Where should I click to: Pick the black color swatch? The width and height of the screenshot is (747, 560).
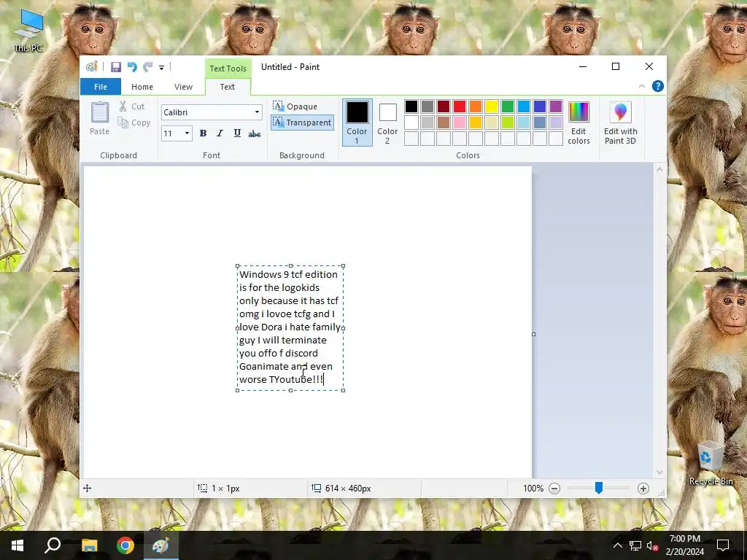click(x=411, y=106)
